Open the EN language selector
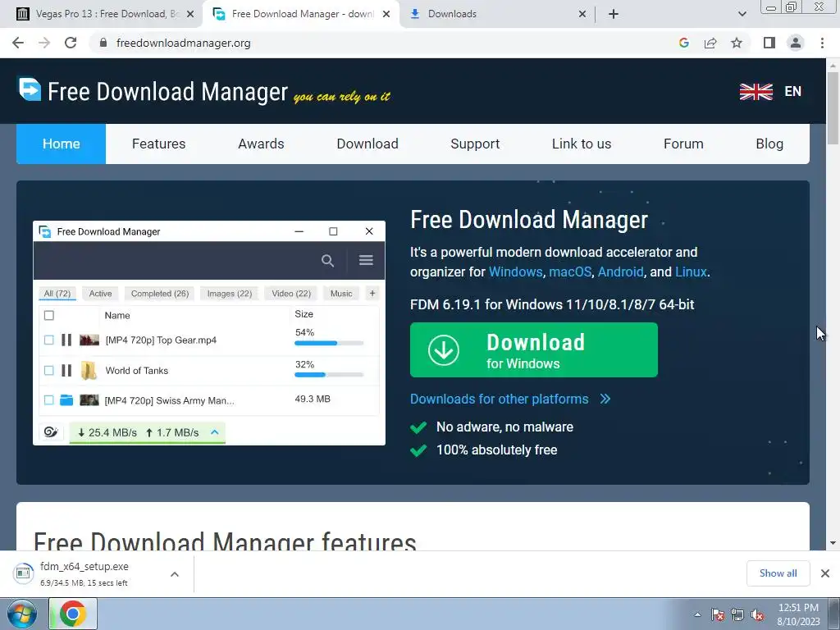The width and height of the screenshot is (840, 630). click(x=793, y=92)
